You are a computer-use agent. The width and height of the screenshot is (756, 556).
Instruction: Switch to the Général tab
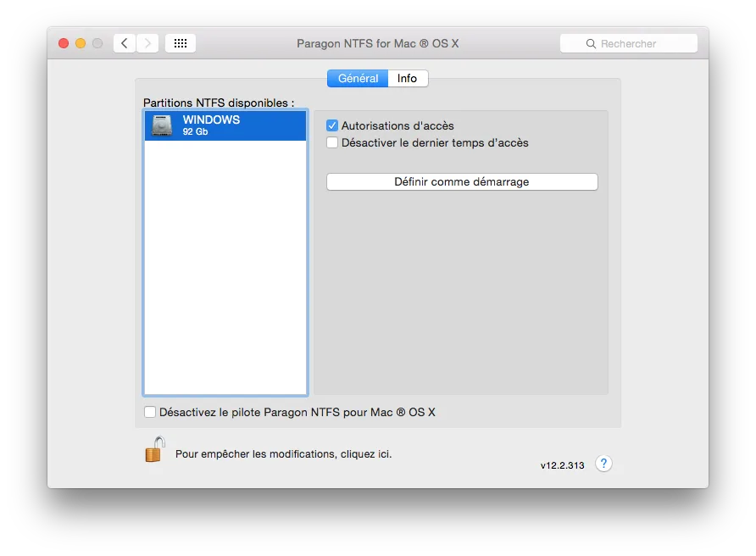[358, 78]
